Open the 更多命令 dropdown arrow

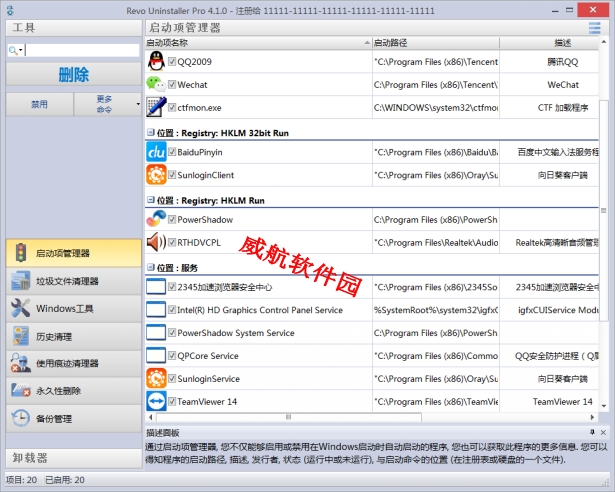point(138,104)
